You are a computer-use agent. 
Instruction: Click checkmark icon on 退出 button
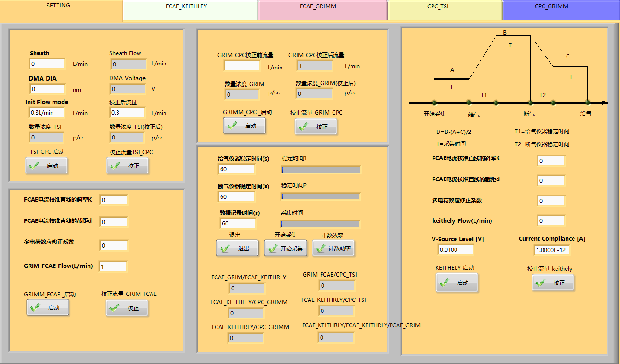tap(225, 248)
